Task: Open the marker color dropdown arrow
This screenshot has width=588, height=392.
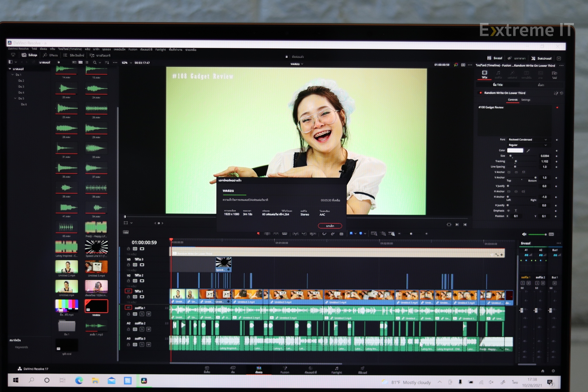Action: click(365, 234)
